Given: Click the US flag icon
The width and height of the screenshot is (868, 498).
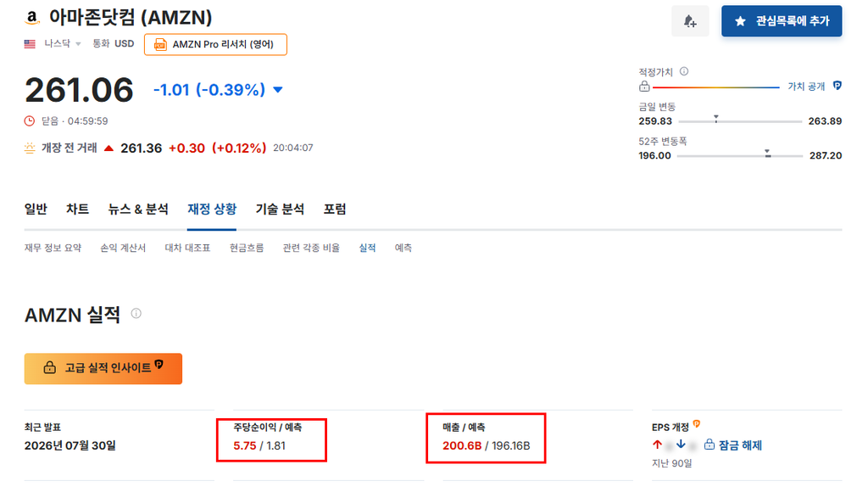Looking at the screenshot, I should [x=30, y=44].
